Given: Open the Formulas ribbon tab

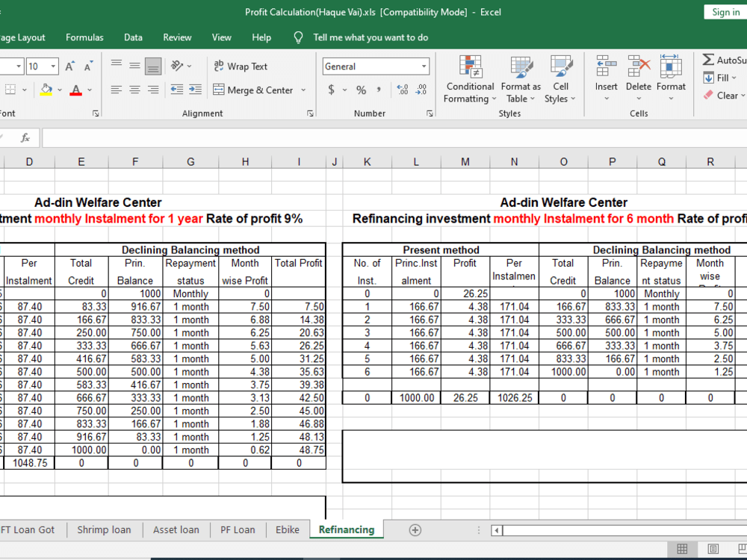Looking at the screenshot, I should (x=84, y=37).
